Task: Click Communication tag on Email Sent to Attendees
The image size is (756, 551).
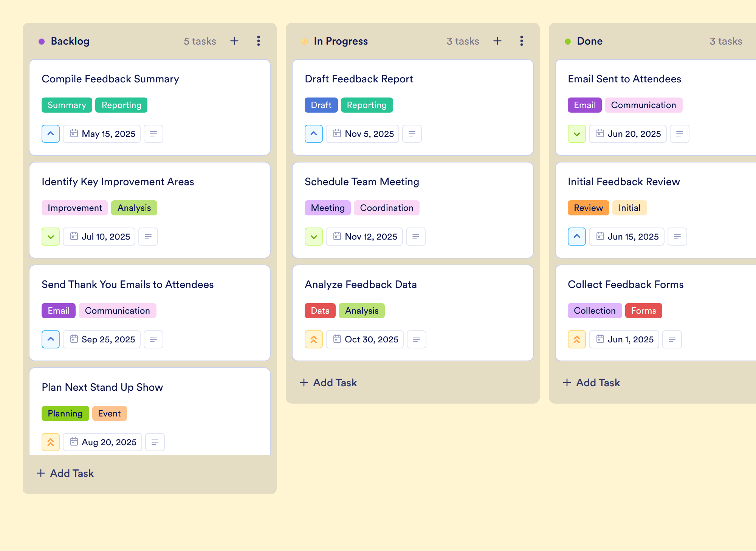Action: pos(644,105)
